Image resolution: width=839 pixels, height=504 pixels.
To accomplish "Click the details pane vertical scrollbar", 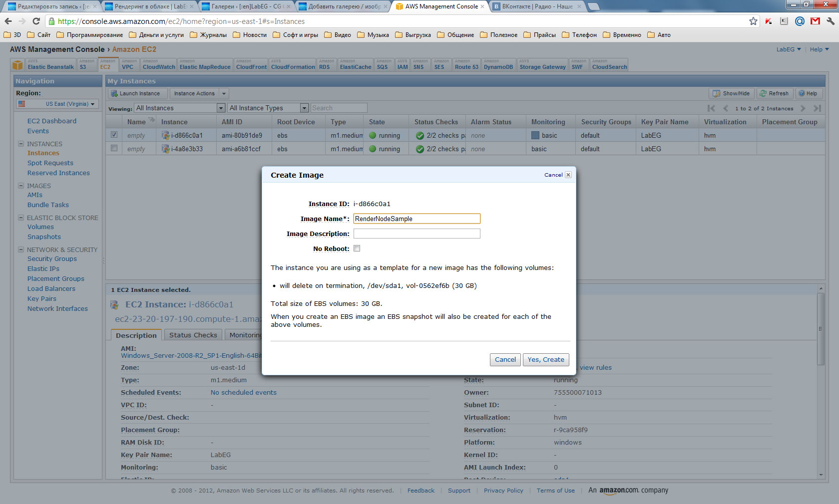I will click(x=821, y=329).
